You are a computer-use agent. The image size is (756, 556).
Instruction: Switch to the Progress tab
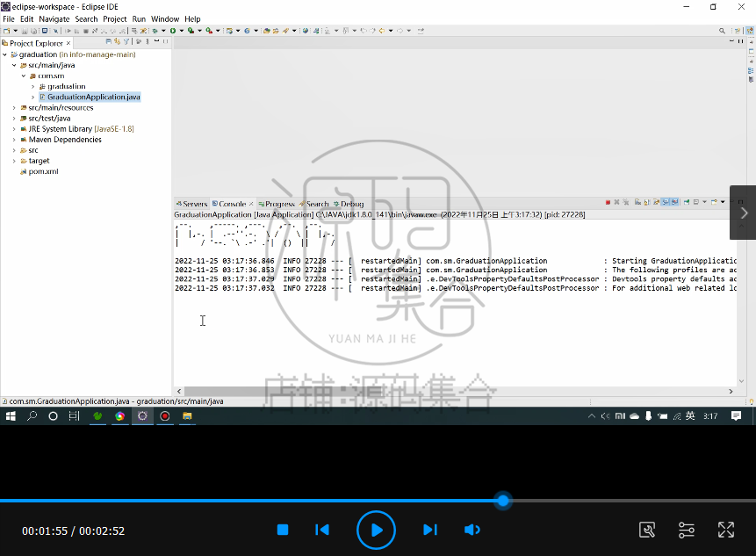[x=277, y=203]
